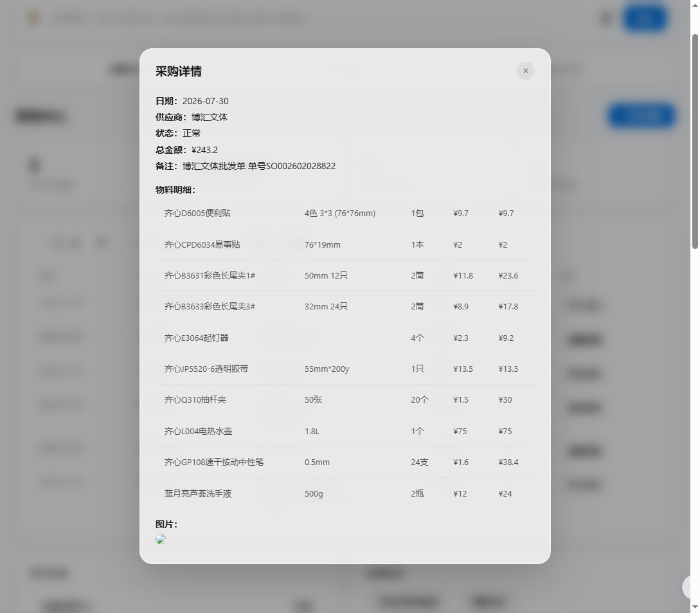Click the subtotal ¥38.4

[x=508, y=462]
